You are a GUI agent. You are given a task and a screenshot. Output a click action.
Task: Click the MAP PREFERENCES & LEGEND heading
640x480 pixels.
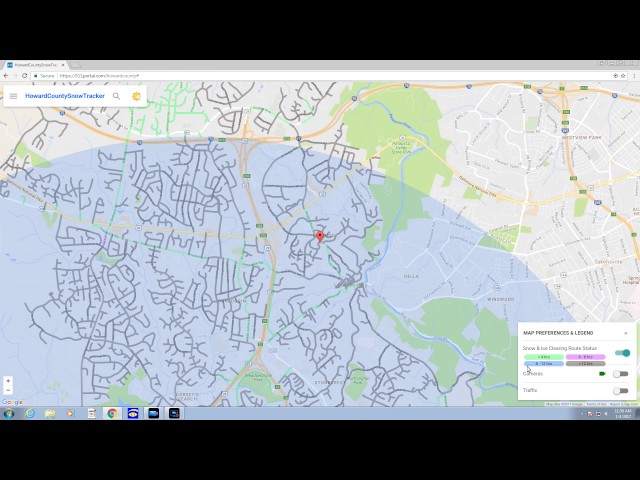(x=558, y=333)
